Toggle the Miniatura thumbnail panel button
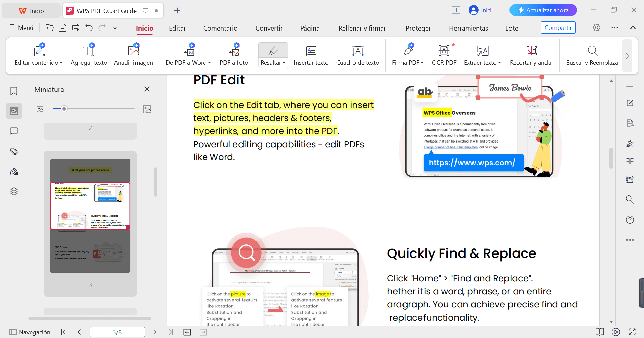This screenshot has height=338, width=644. click(14, 111)
